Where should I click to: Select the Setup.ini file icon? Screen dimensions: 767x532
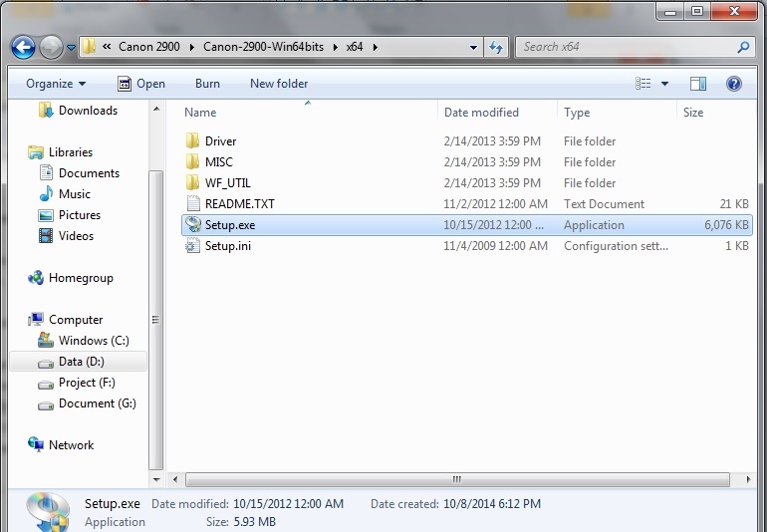pos(192,246)
